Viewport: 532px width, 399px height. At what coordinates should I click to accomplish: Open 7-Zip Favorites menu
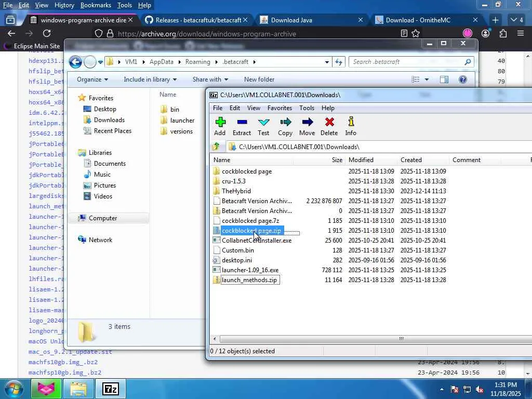tap(280, 108)
